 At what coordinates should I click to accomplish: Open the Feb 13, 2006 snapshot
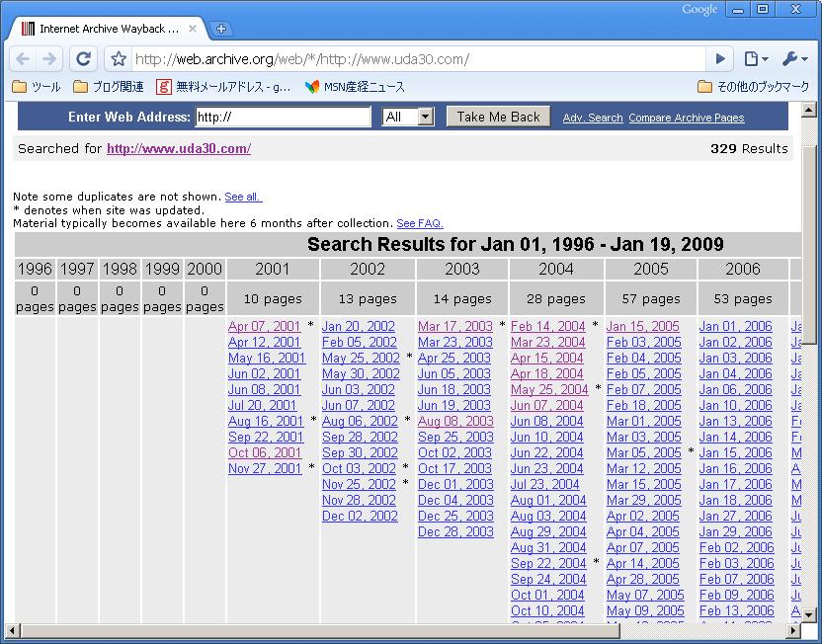coord(737,611)
